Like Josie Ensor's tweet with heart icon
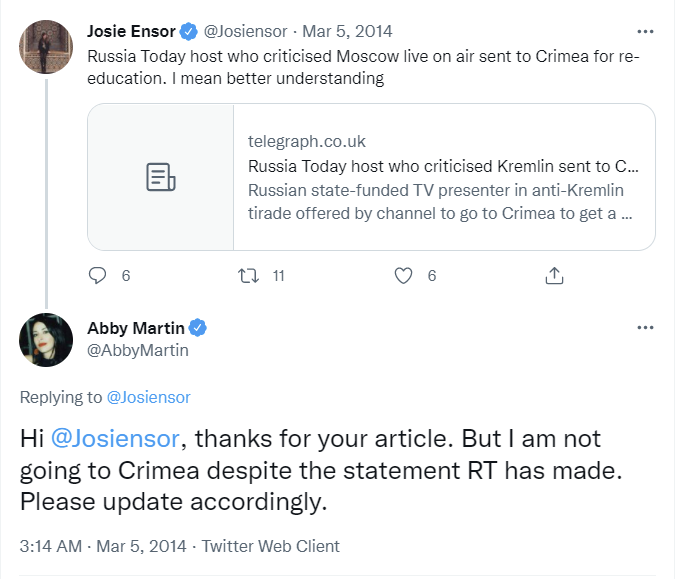The width and height of the screenshot is (695, 579). pos(404,275)
